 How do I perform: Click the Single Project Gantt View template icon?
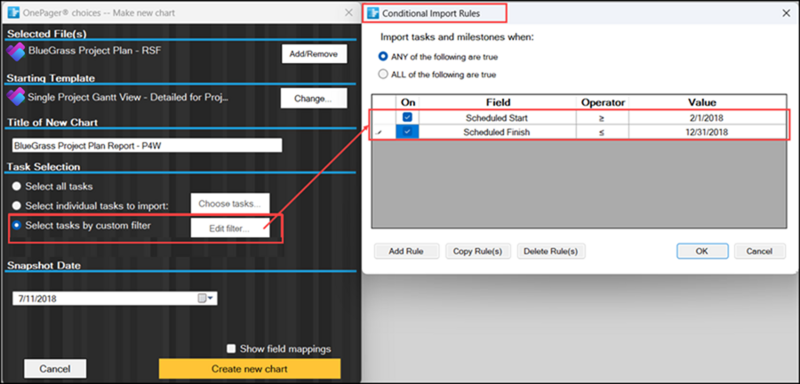click(x=16, y=97)
